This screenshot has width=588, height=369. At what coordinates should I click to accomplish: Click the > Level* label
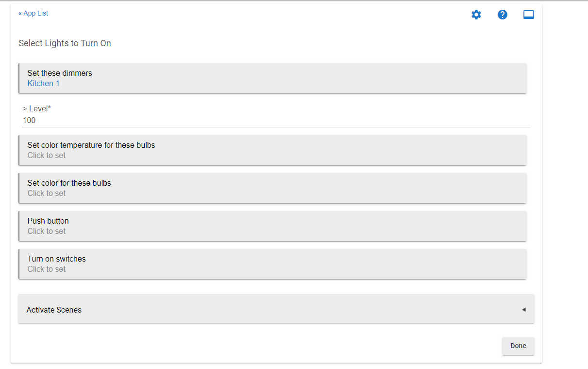click(36, 108)
